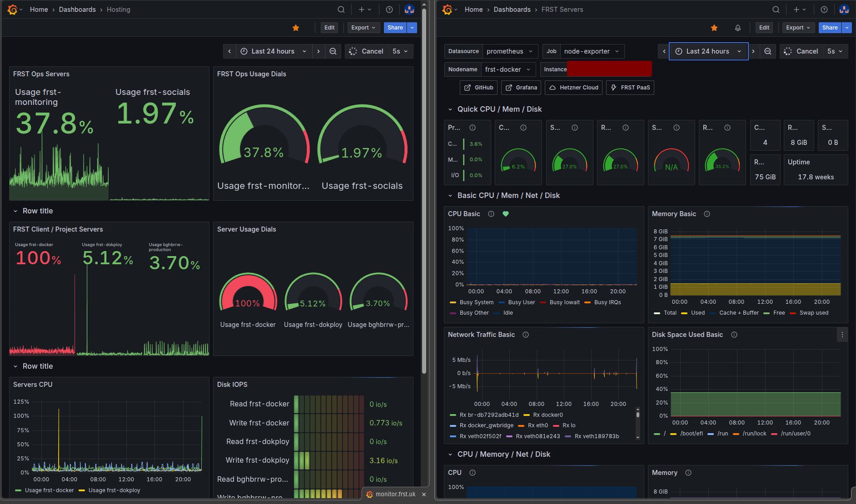
Task: Toggle favorite star on Hosting dashboard
Action: point(296,28)
